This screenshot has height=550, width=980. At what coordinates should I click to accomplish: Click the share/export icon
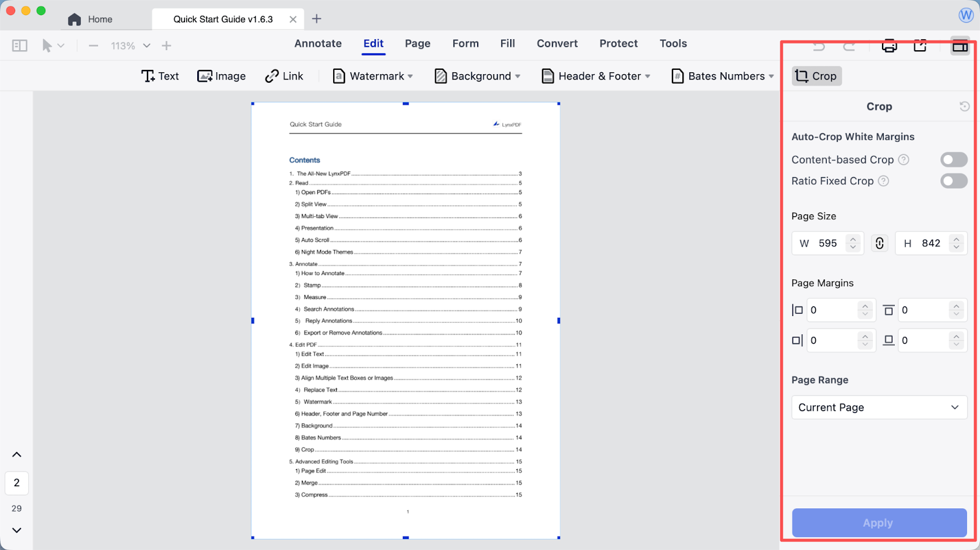[x=920, y=46]
